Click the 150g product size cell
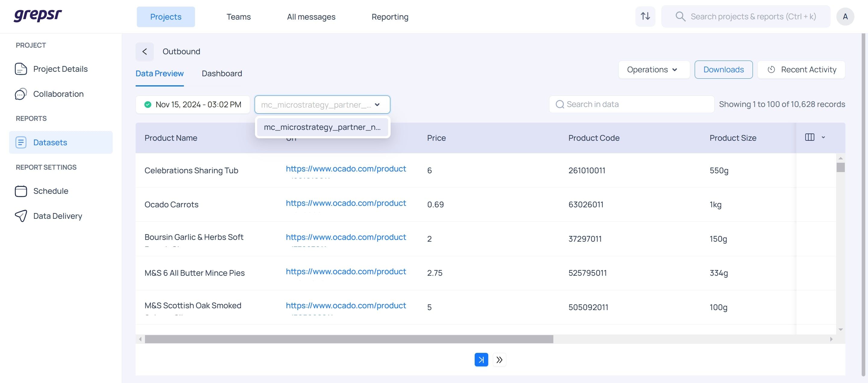 coord(718,239)
